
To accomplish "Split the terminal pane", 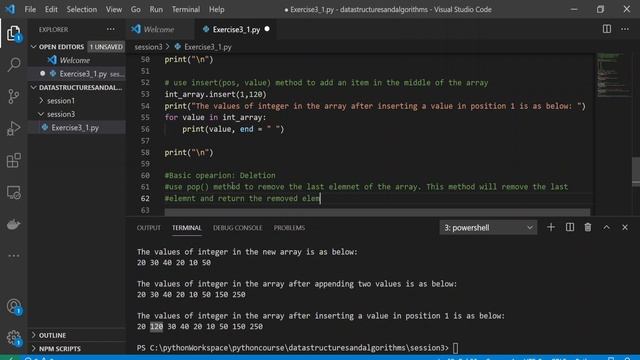I will pos(569,227).
